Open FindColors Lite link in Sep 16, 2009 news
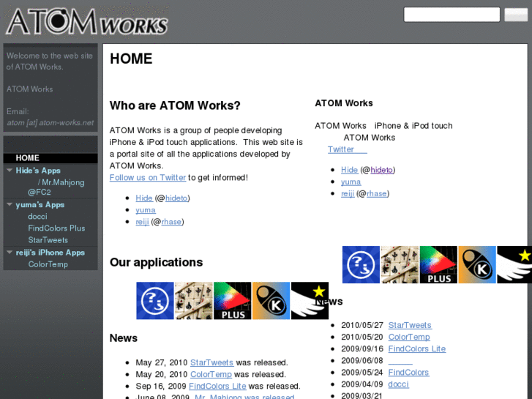The height and width of the screenshot is (399, 532). (217, 386)
